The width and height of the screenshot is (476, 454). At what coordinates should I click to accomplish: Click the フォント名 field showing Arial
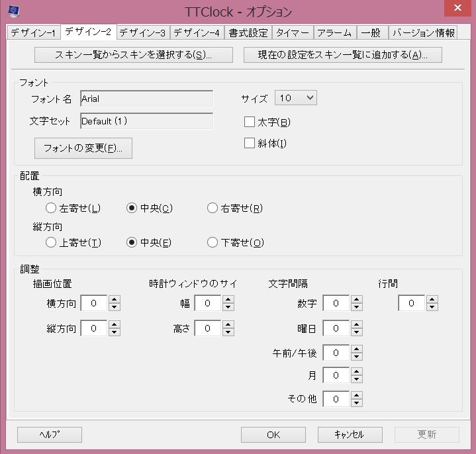tap(146, 99)
